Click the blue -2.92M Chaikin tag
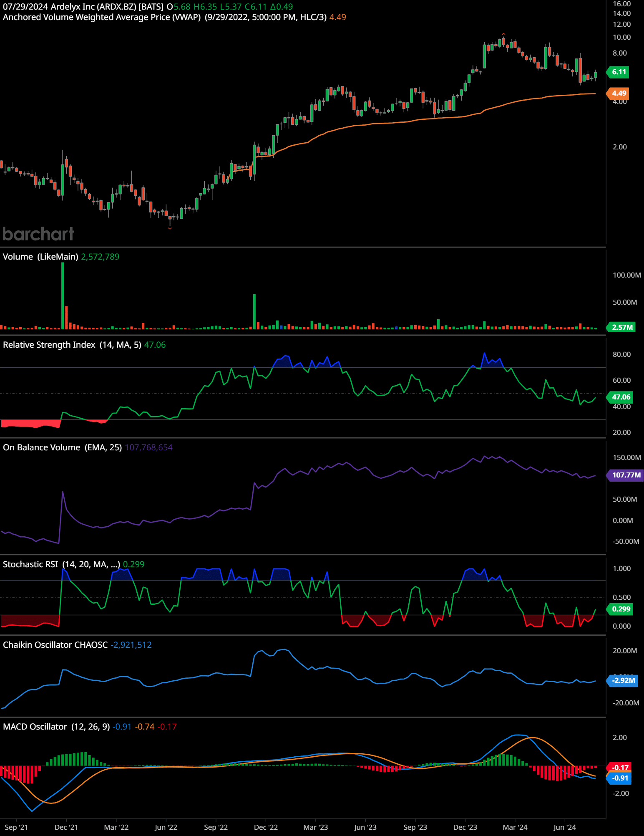644x836 pixels. (623, 680)
